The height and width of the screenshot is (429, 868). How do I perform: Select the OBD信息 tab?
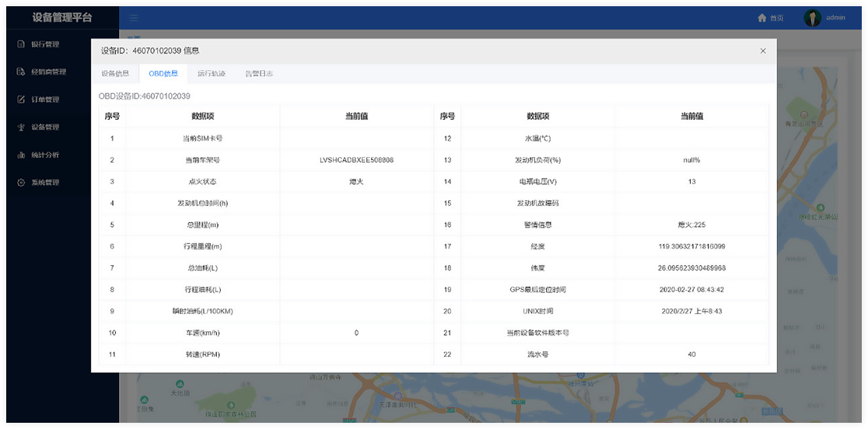(x=163, y=74)
